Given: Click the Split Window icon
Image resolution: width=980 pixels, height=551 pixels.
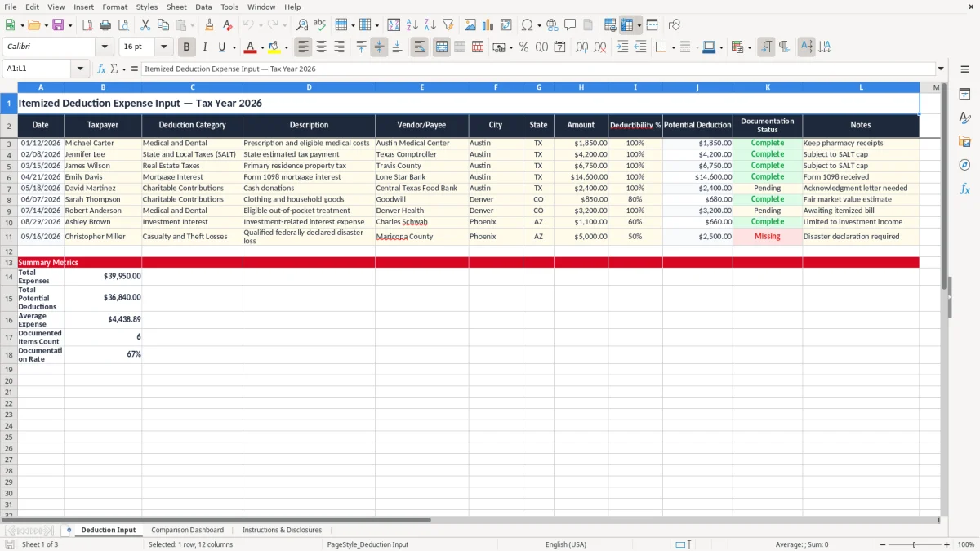Looking at the screenshot, I should (652, 25).
